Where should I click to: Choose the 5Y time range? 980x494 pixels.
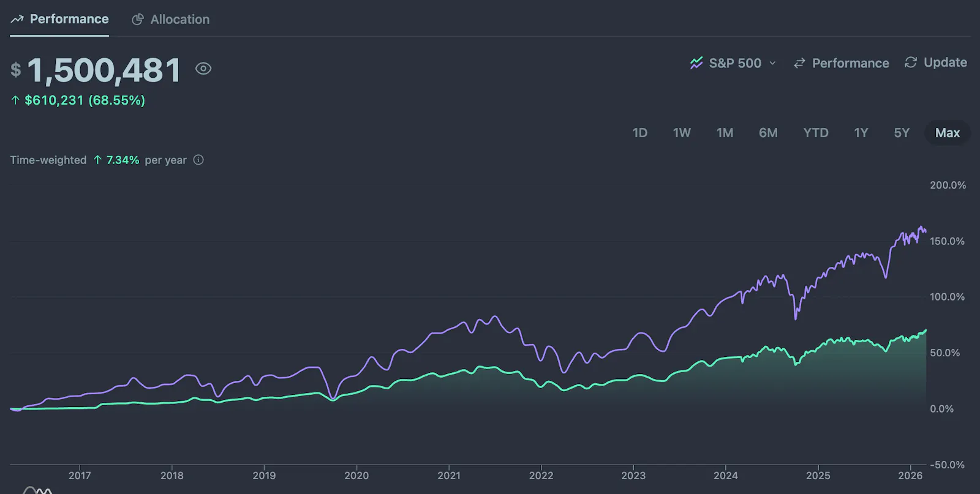click(902, 133)
